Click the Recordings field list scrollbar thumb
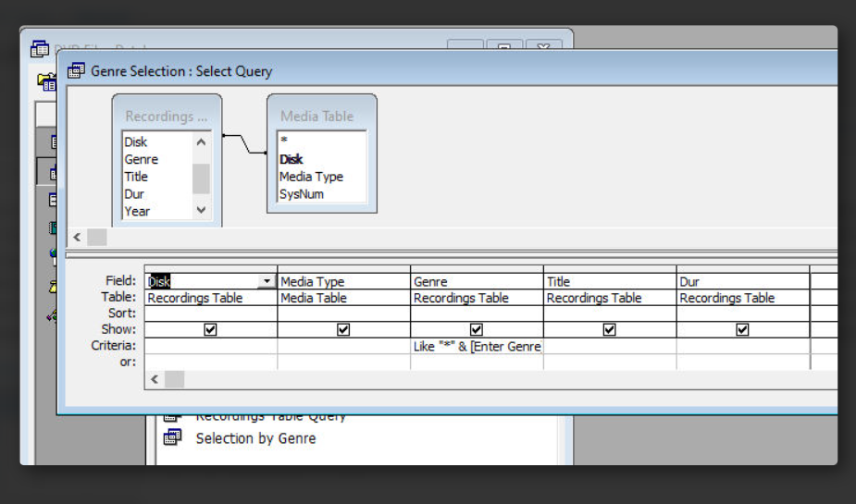The image size is (856, 504). [x=201, y=178]
